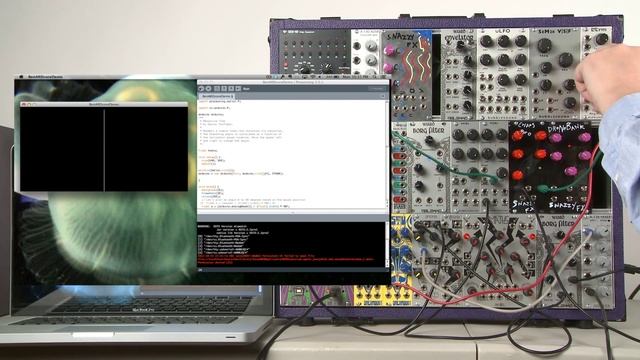The width and height of the screenshot is (640, 360).
Task: Open the mode selector at toolbar right end
Action: (x=376, y=88)
